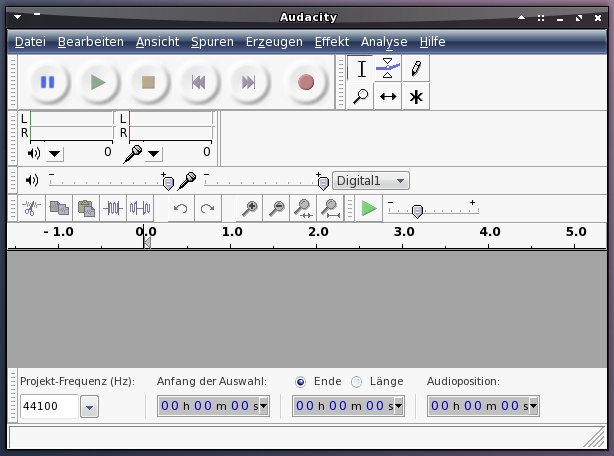Open the window menu arrow in the title bar
This screenshot has height=456, width=614.
(18, 17)
